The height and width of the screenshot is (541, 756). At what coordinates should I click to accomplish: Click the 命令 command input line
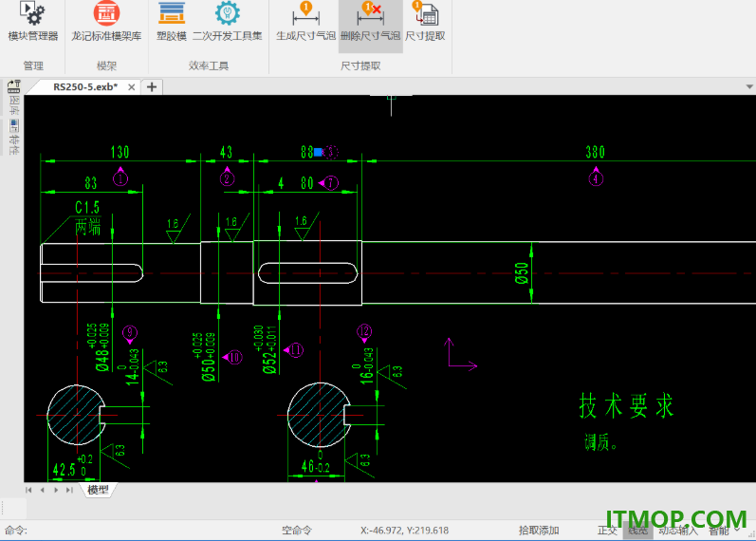[139, 531]
